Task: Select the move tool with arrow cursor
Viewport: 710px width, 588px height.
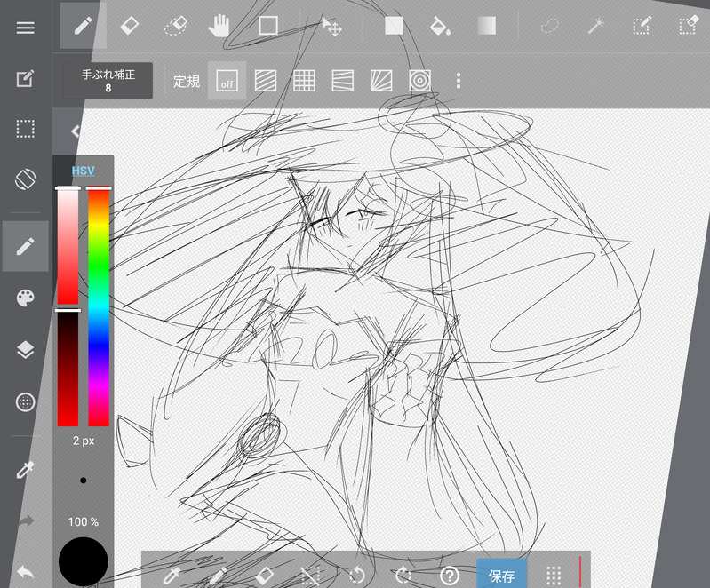Action: (331, 27)
